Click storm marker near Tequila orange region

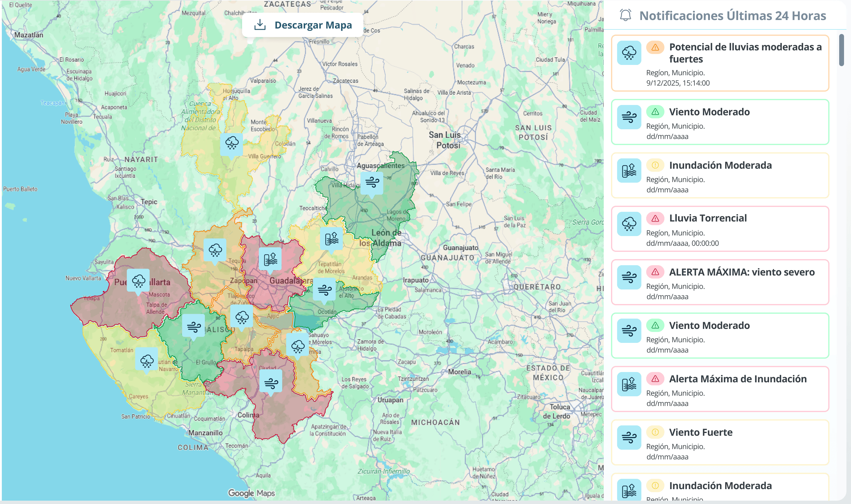(x=215, y=250)
